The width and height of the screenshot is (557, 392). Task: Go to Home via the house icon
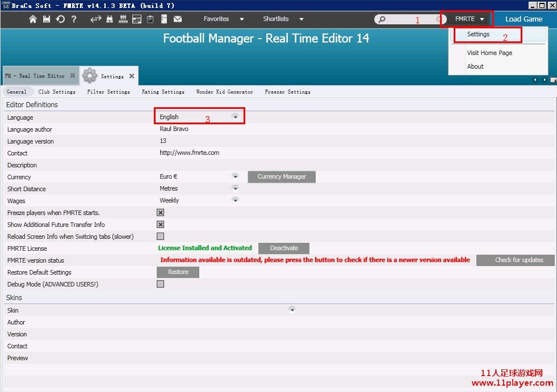tap(33, 19)
